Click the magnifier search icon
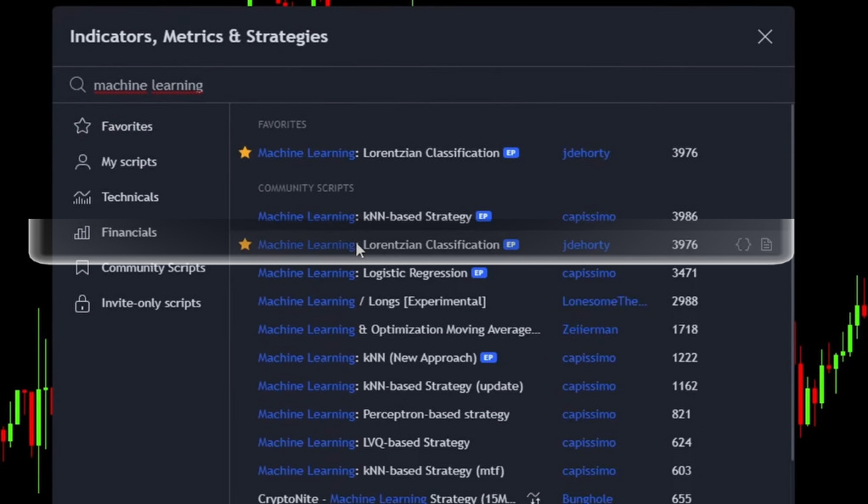Viewport: 868px width, 504px height. tap(77, 85)
